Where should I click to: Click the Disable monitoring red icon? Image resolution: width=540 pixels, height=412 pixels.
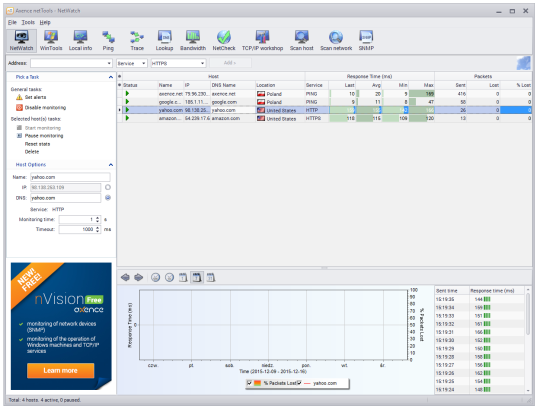(19, 107)
